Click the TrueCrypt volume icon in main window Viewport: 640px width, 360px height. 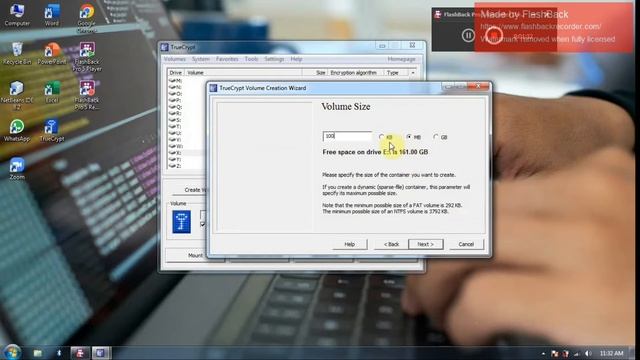click(x=181, y=222)
